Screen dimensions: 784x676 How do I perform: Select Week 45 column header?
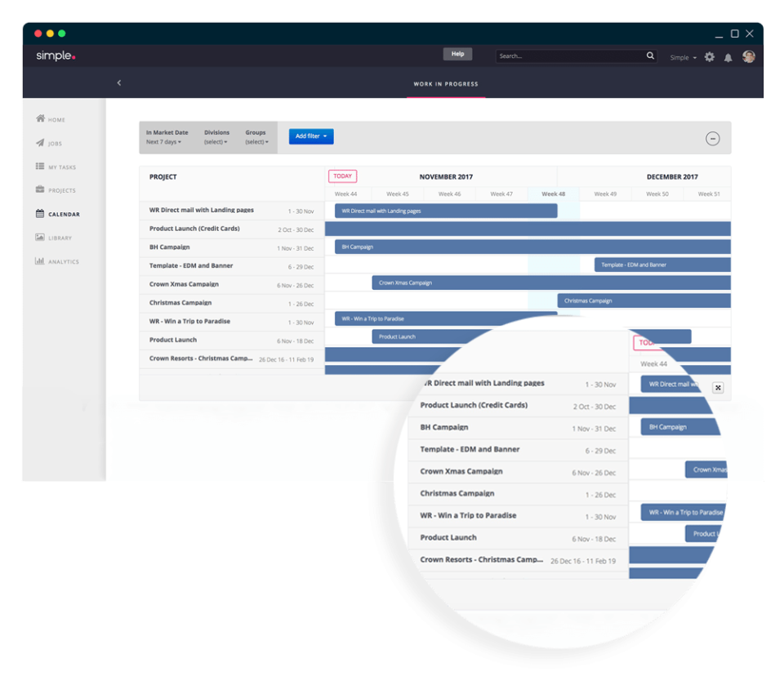point(398,194)
